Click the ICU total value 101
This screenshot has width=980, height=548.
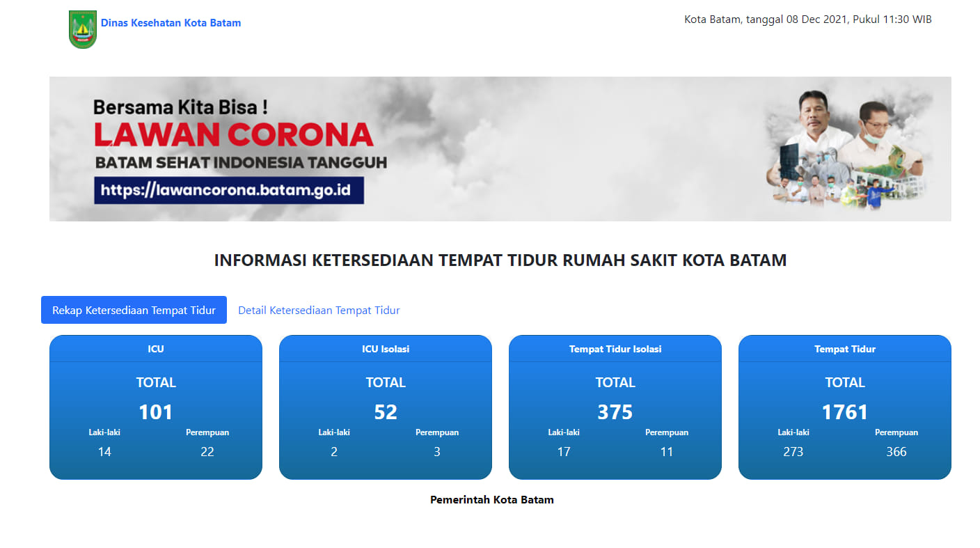(x=156, y=412)
